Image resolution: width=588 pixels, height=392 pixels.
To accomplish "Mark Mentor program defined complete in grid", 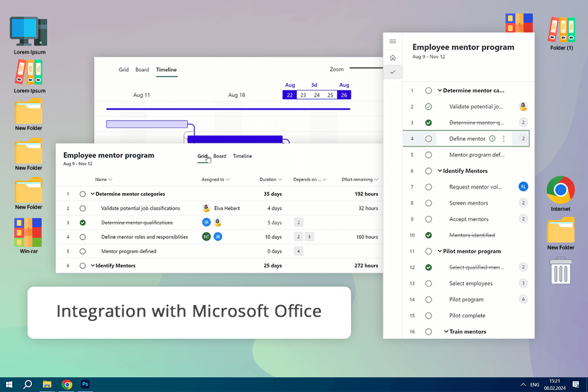I will coord(83,251).
